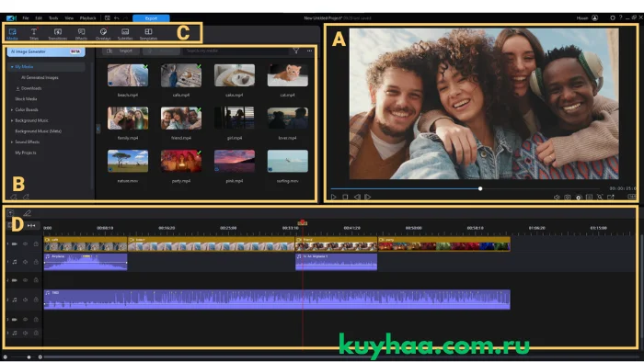
Task: Collapse the media sidebar panel arrow
Action: (x=98, y=130)
